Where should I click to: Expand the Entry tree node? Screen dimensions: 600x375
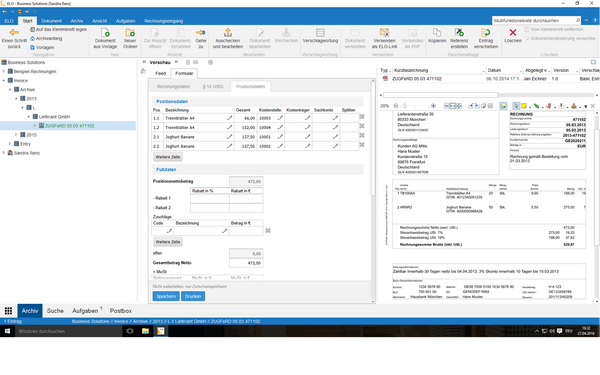10,144
